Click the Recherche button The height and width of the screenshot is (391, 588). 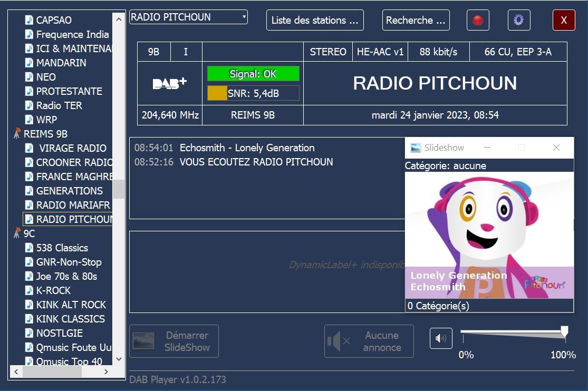tap(416, 20)
